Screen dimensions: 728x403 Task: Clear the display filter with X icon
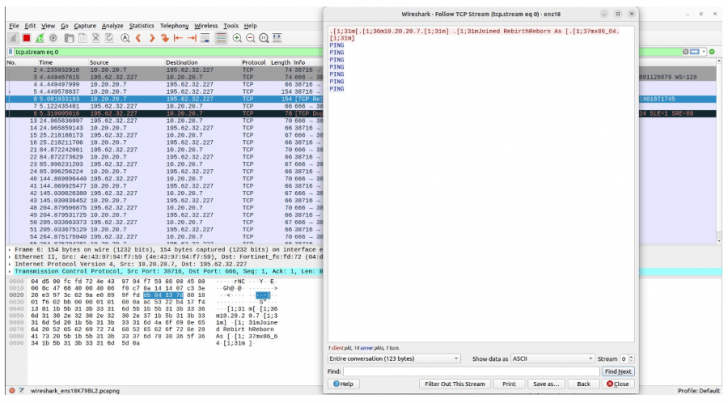click(x=685, y=52)
